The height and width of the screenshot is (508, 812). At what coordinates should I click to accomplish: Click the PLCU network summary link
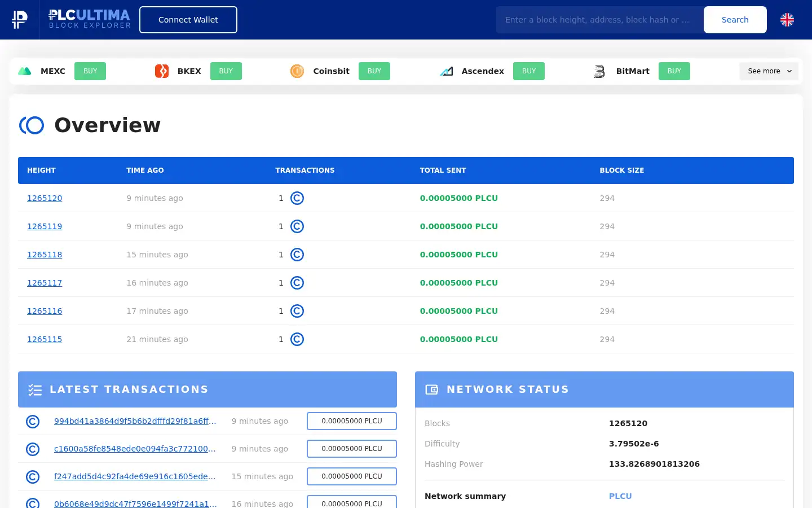pos(620,496)
